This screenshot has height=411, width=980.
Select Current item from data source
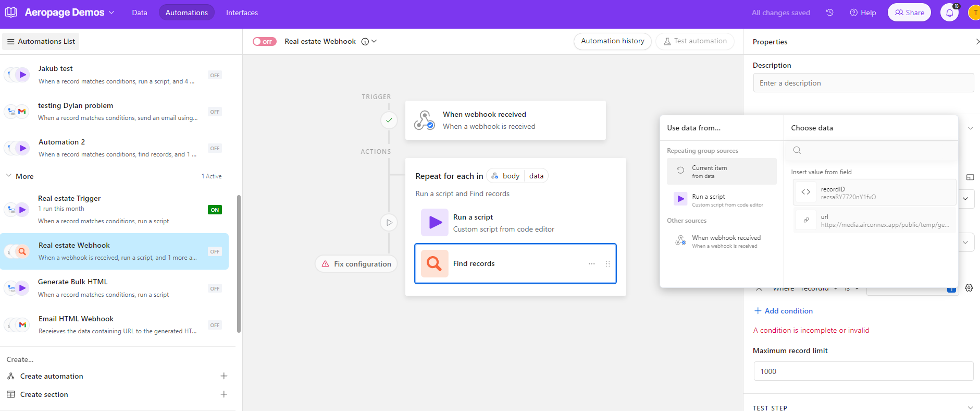click(722, 172)
